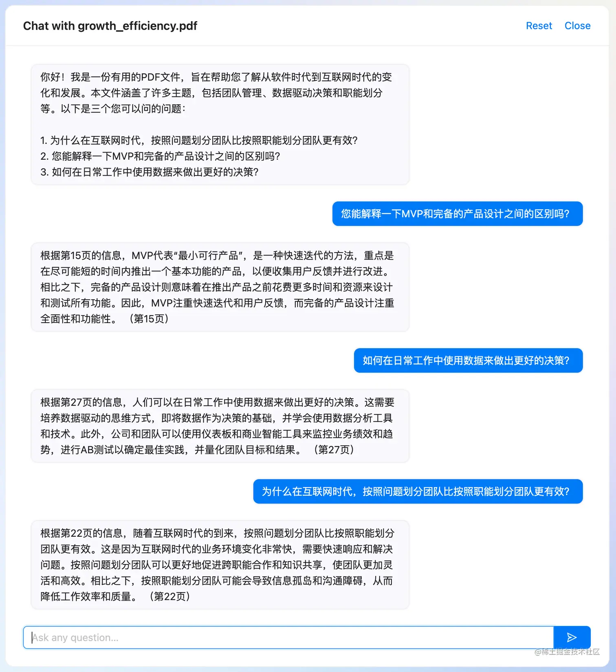Screen dimensions: 616x672
Task: Click the page 22 team division answer
Action: [220, 565]
